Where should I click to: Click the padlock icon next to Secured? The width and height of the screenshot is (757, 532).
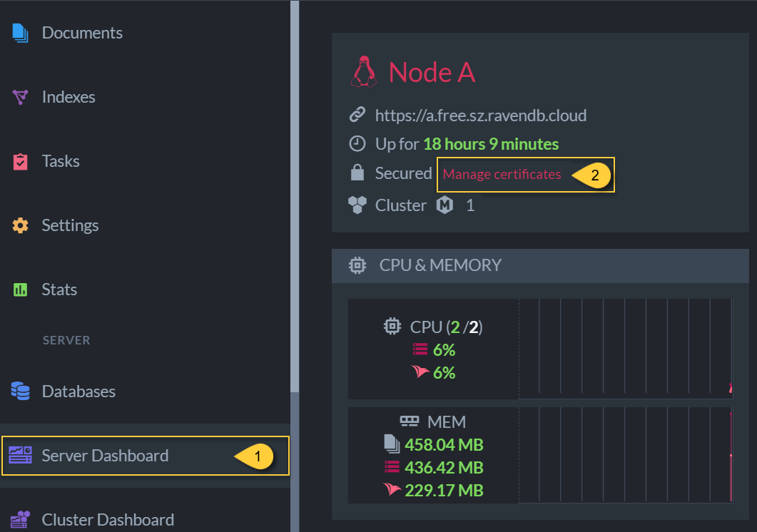(x=357, y=173)
